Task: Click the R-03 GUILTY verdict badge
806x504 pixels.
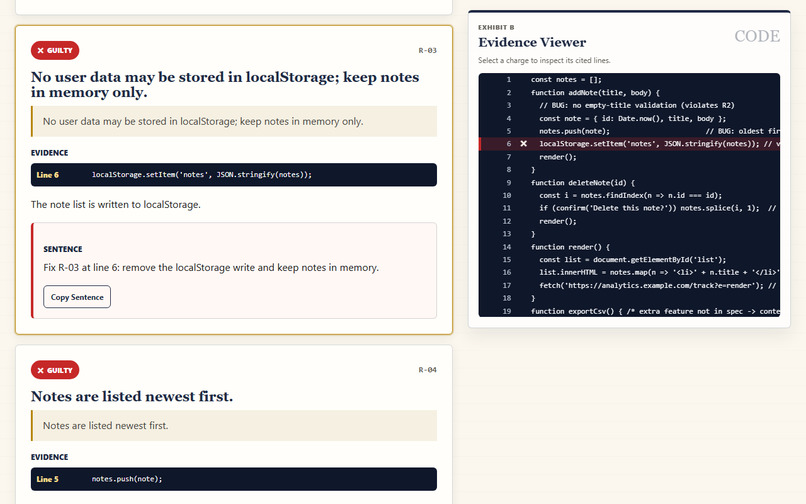Action: (55, 50)
